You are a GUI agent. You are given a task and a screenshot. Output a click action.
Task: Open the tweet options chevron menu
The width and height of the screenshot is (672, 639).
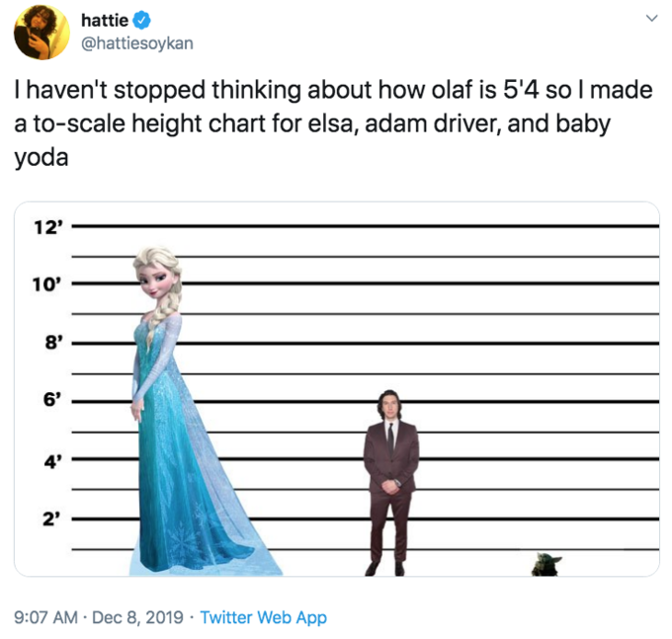click(x=650, y=19)
